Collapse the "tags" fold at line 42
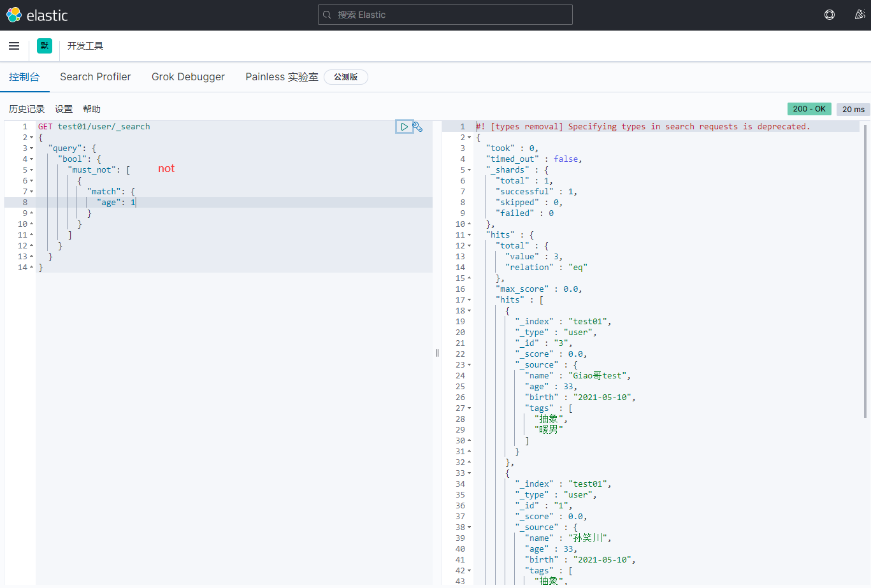Screen dimensions: 871x588 [470, 571]
